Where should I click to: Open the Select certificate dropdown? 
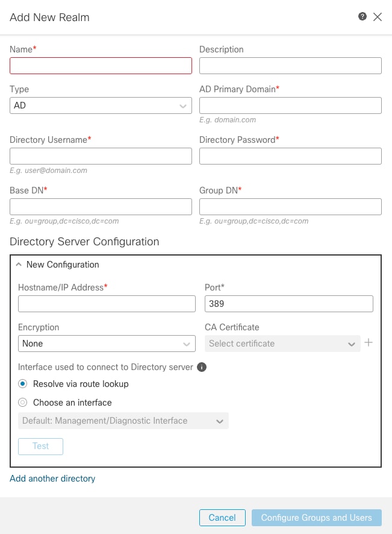(282, 344)
